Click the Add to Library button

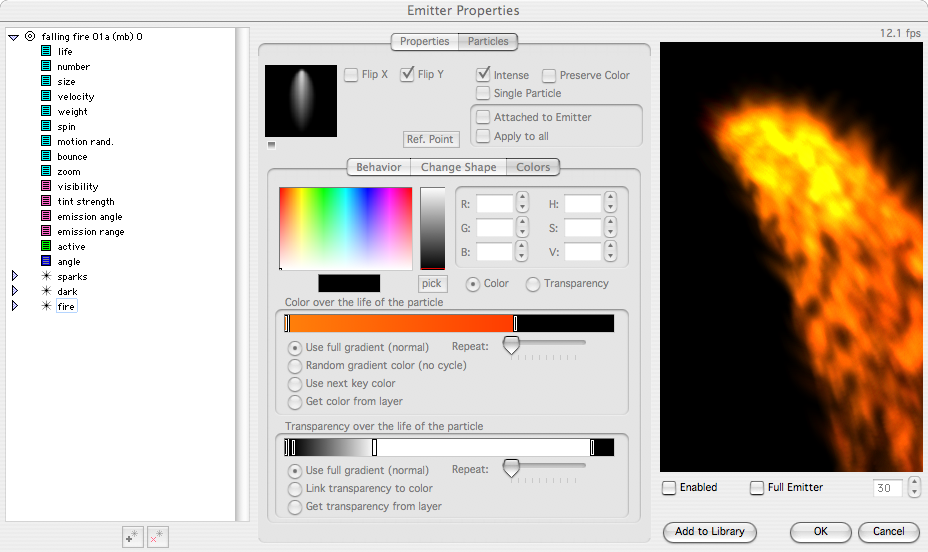(710, 531)
